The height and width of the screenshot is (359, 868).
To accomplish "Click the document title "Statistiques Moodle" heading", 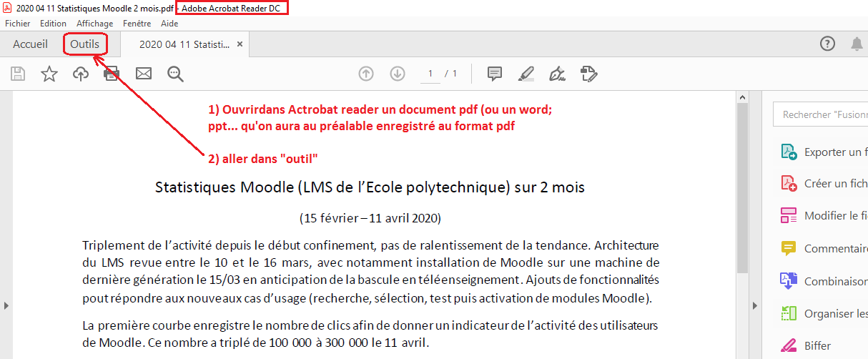I will [370, 187].
